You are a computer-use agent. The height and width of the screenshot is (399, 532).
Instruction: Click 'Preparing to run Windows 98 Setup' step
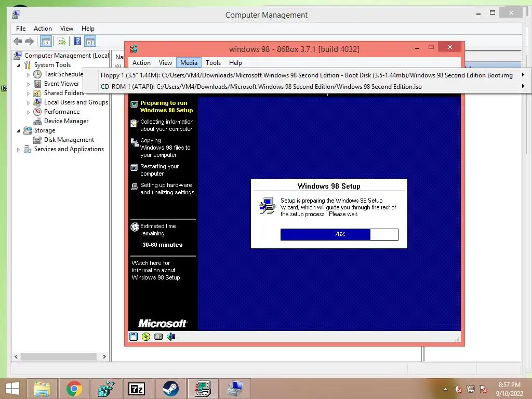pyautogui.click(x=166, y=107)
